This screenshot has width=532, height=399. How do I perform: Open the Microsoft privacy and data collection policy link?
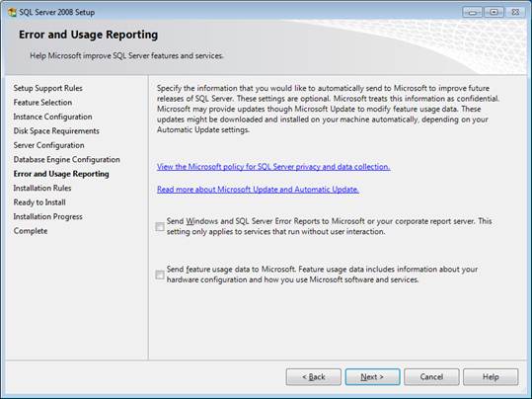click(x=273, y=167)
